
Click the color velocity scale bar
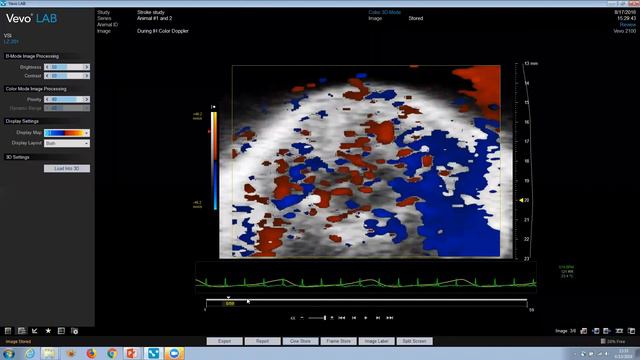pos(214,161)
